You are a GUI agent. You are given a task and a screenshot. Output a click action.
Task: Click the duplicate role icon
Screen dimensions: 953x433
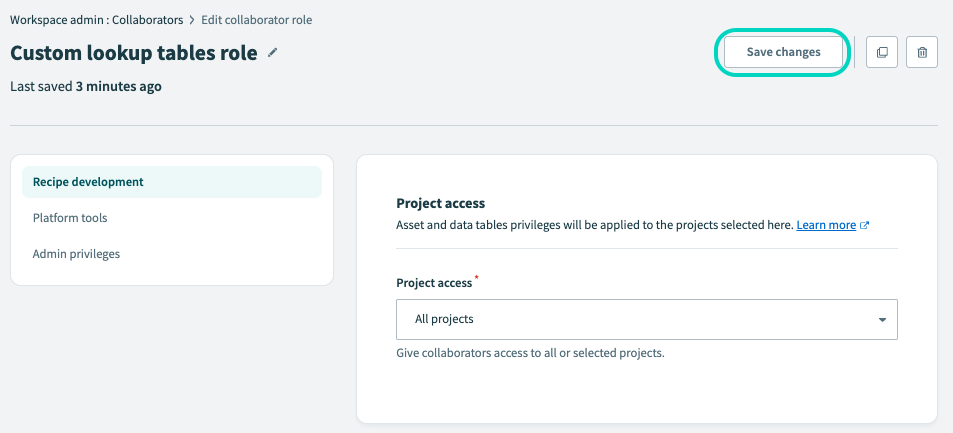[x=882, y=52]
